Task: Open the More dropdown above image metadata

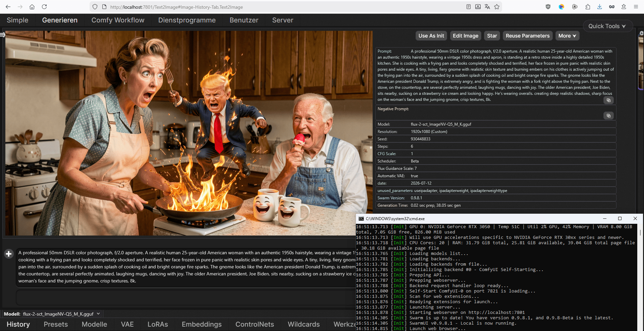Action: point(567,36)
